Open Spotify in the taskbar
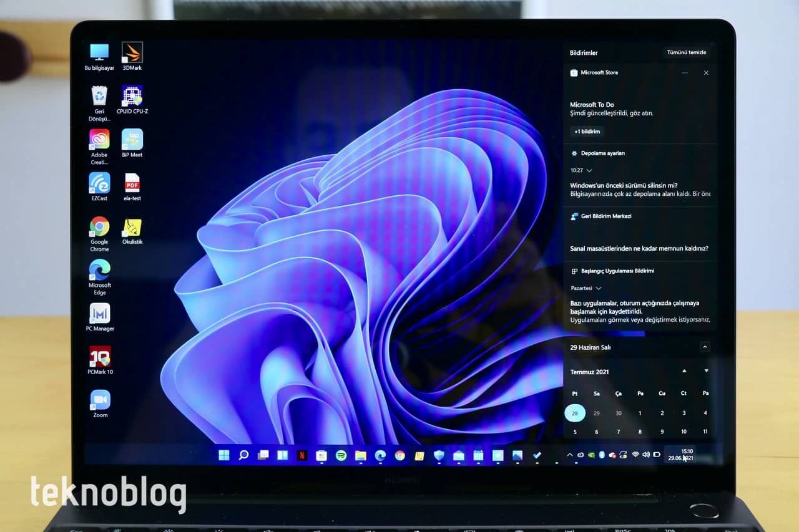Viewport: 799px width, 532px height. 341,455
